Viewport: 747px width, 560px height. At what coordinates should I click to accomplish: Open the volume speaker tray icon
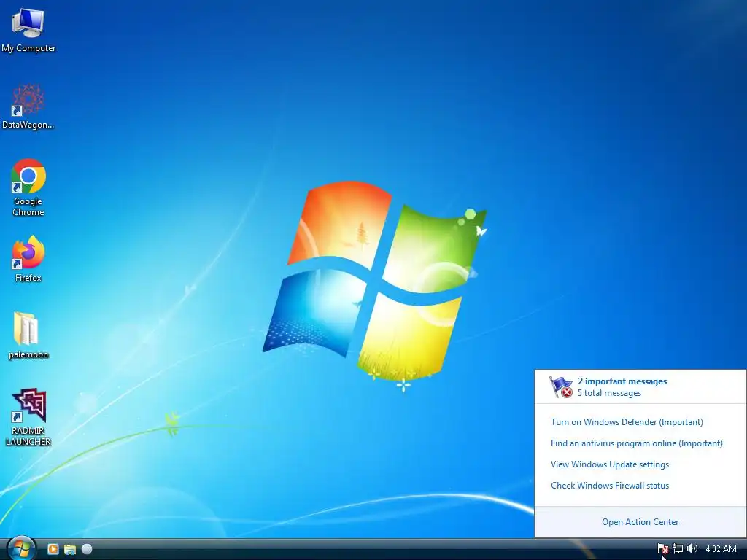692,549
